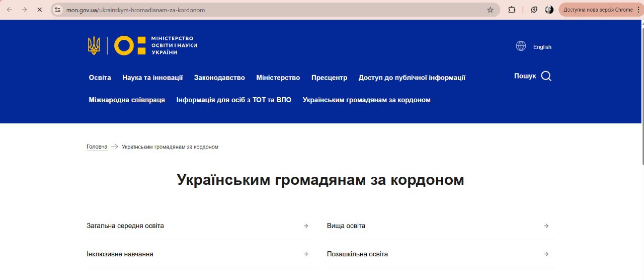The image size is (644, 280).
Task: Switch site language to English
Action: click(x=542, y=47)
